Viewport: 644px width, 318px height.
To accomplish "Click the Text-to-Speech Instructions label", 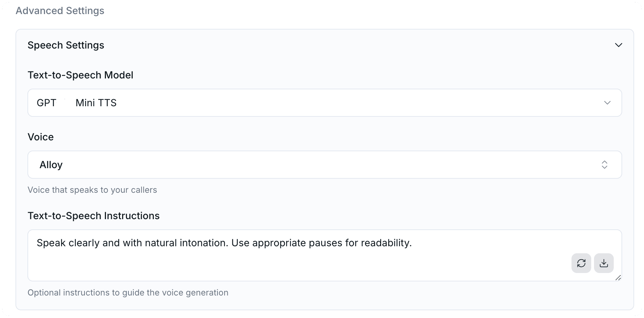I will tap(94, 216).
